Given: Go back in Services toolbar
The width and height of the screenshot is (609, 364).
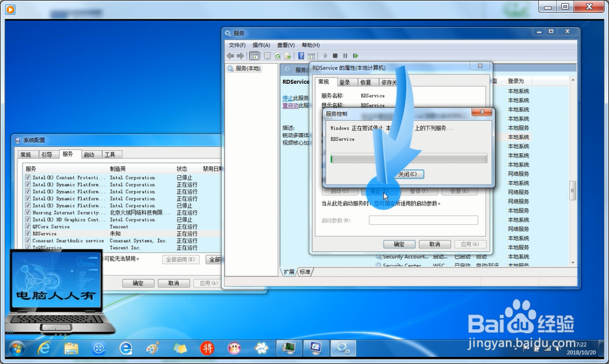Looking at the screenshot, I should click(x=230, y=56).
